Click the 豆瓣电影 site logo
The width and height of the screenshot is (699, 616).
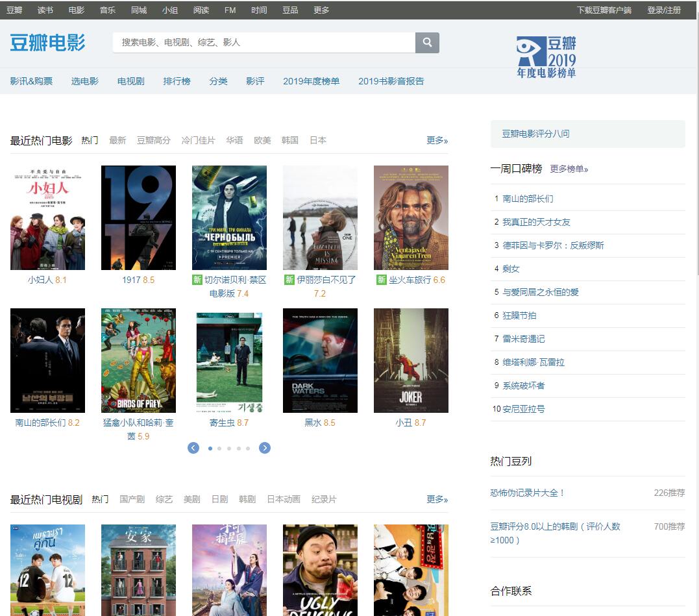click(47, 43)
